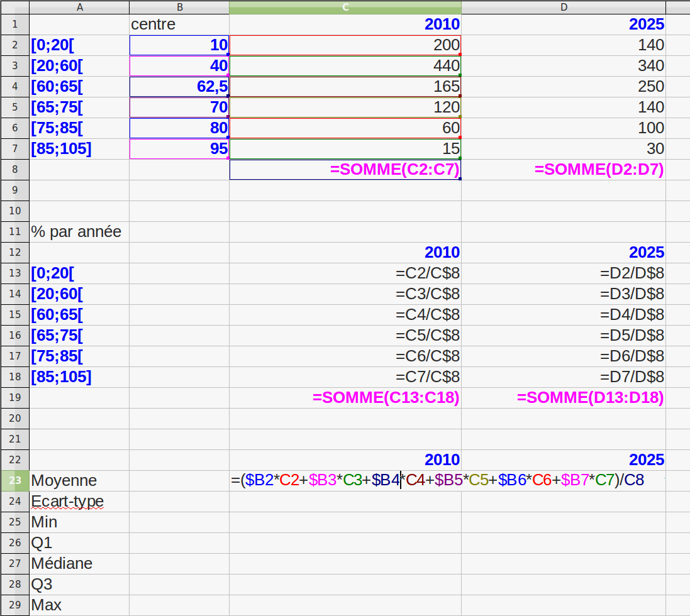The height and width of the screenshot is (616, 690).
Task: Select the '% par année' cell
Action: tap(79, 232)
